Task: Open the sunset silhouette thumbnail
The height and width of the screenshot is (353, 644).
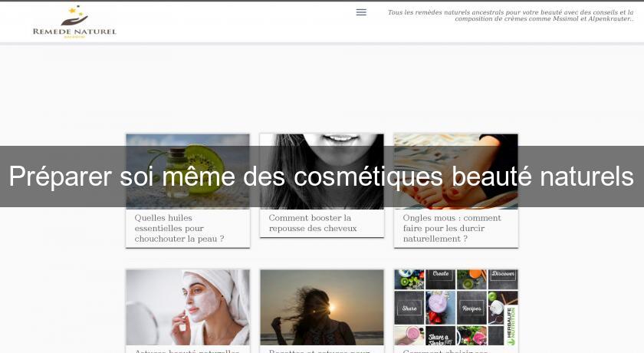Action: pyautogui.click(x=322, y=308)
